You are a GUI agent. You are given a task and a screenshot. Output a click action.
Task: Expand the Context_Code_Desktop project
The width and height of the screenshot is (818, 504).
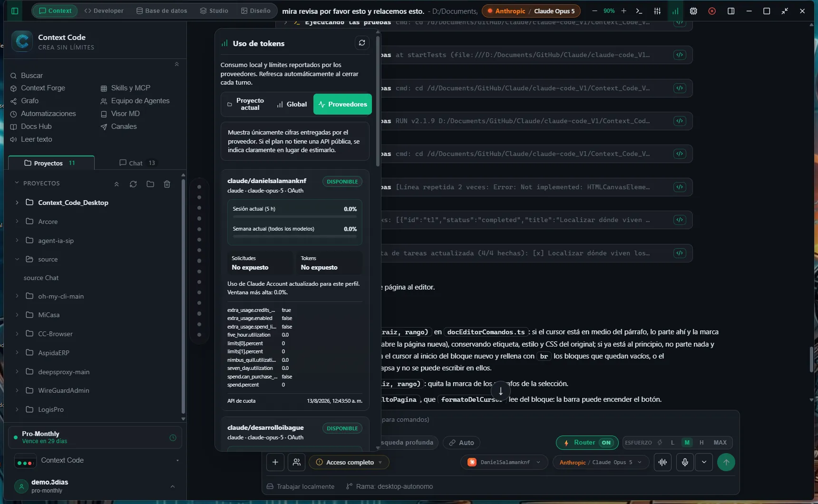[17, 203]
